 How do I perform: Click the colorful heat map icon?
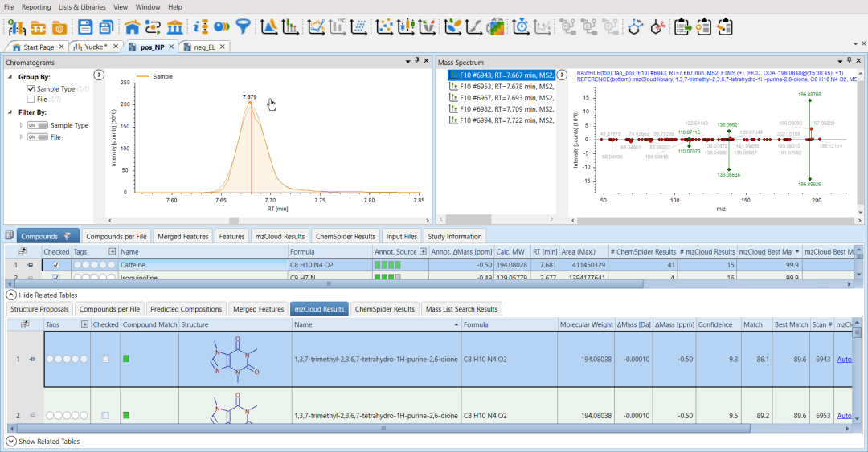496,26
